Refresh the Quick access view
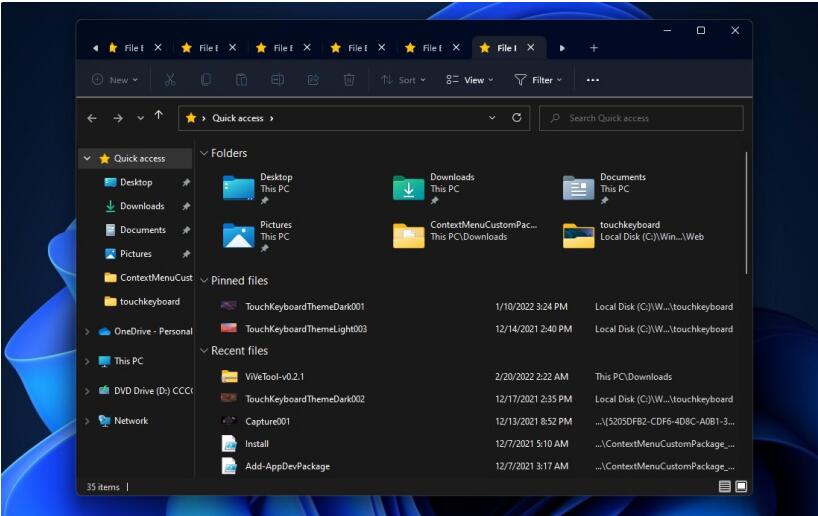 (516, 118)
